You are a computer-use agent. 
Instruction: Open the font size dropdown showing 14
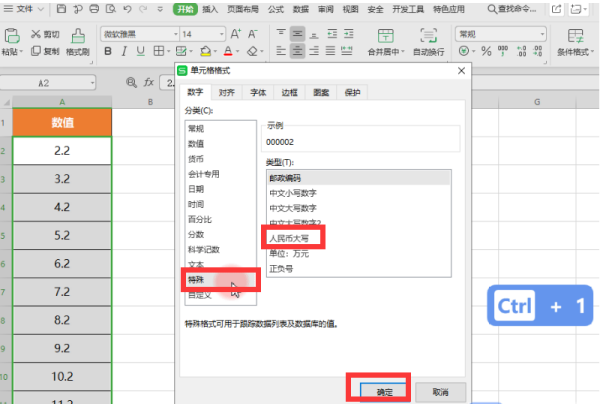click(x=221, y=34)
